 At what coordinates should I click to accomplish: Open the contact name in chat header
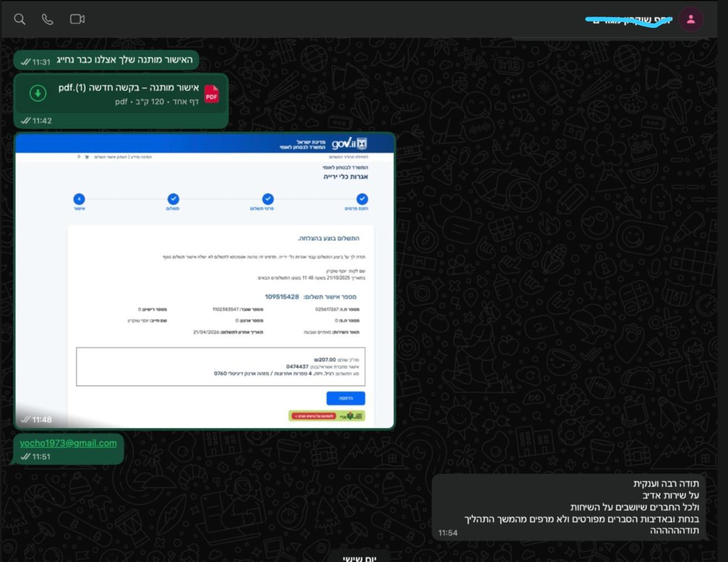pos(630,20)
